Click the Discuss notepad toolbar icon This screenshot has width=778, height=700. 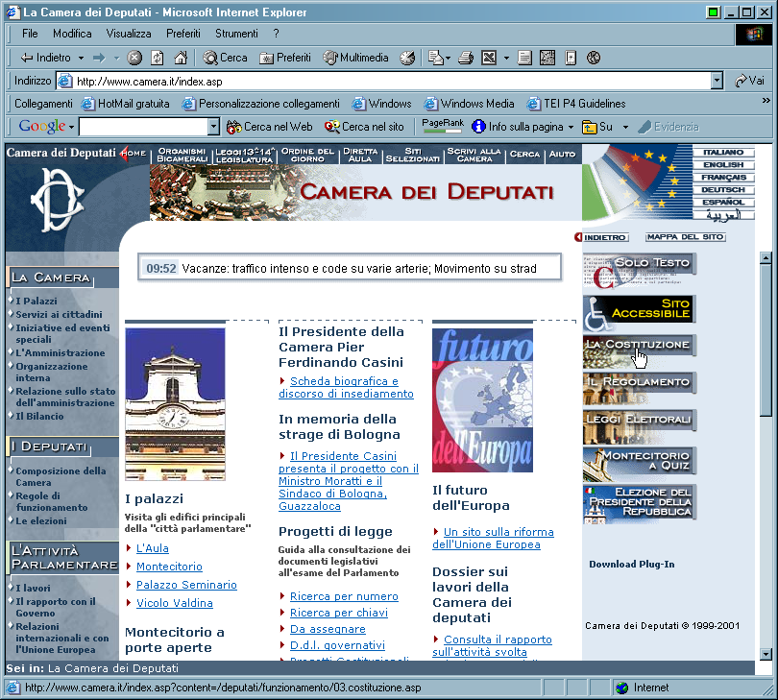524,58
